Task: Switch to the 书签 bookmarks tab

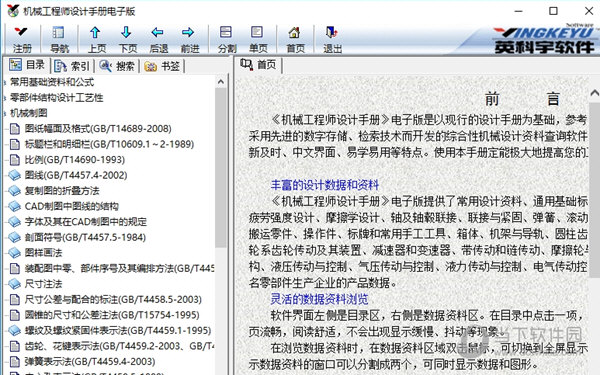Action: click(162, 66)
